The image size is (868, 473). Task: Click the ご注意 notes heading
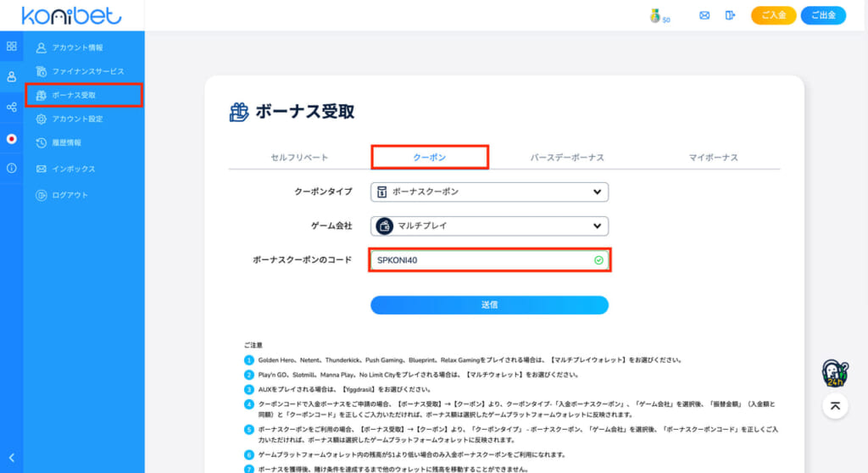point(253,345)
